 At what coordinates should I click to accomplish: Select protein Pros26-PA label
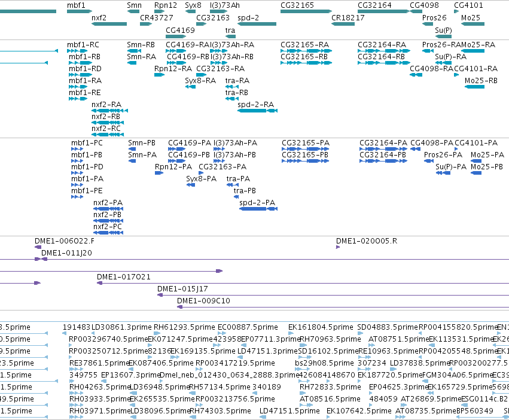(443, 154)
